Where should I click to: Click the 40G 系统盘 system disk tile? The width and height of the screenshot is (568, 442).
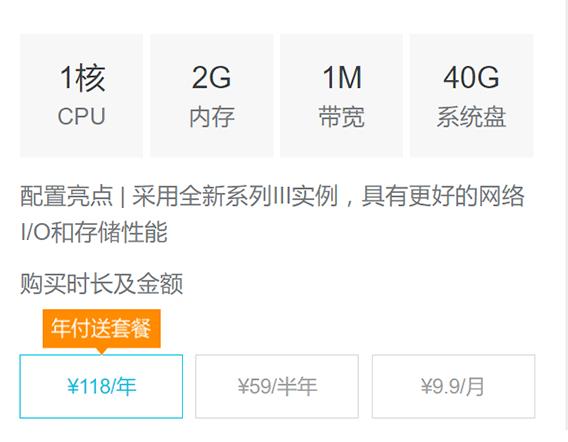(x=471, y=96)
